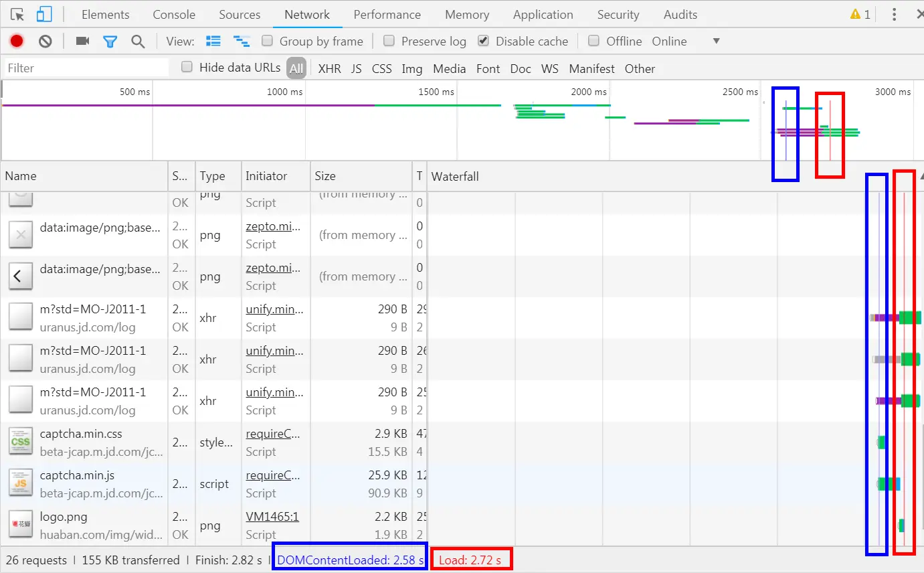The height and width of the screenshot is (573, 924).
Task: Sort by the Type column header
Action: pos(218,176)
